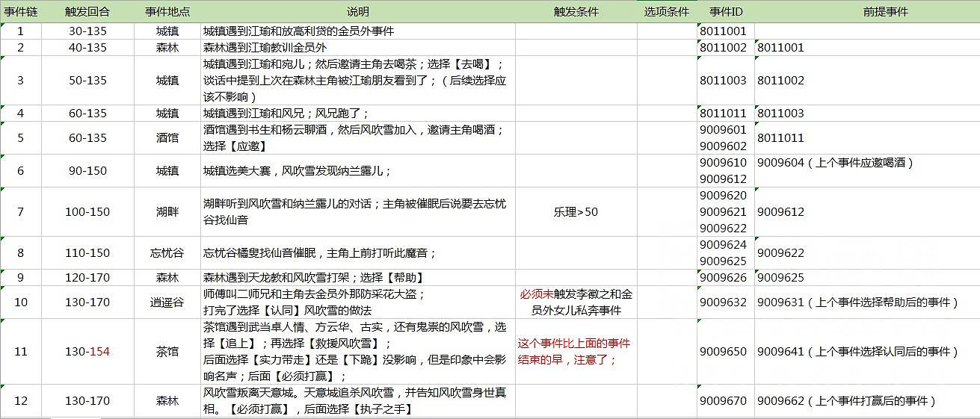
Task: Click the 事件链 column header
Action: [x=20, y=13]
